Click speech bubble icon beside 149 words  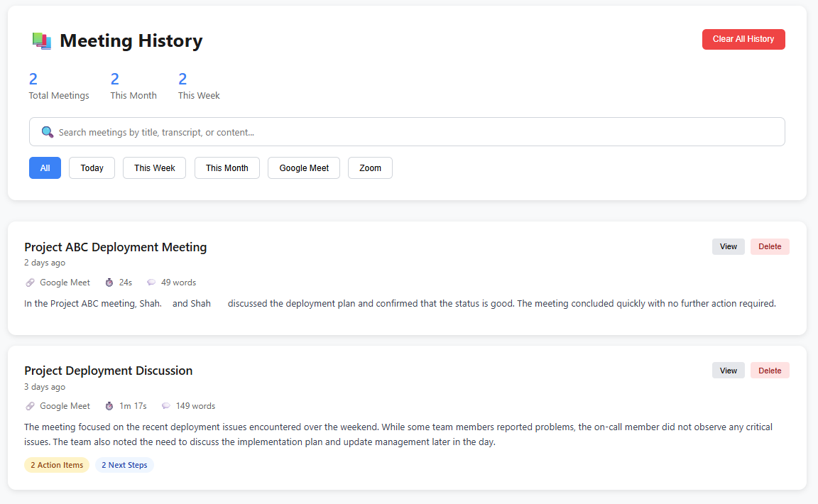pyautogui.click(x=166, y=406)
